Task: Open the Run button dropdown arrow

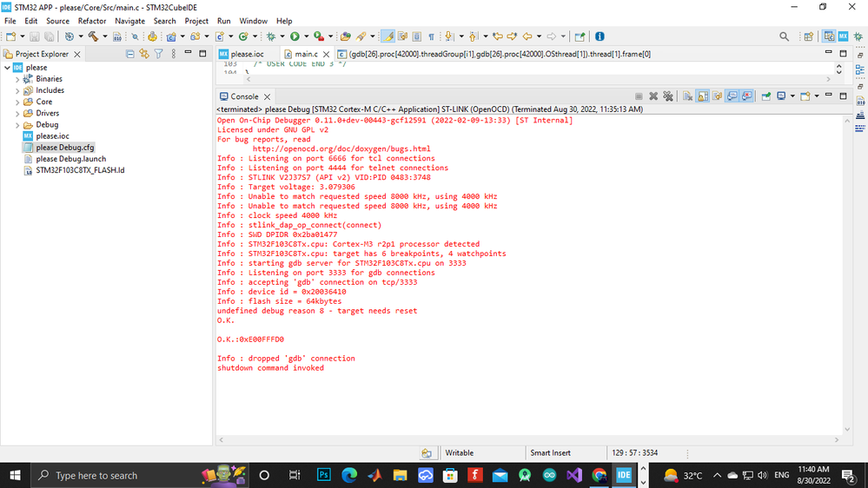Action: point(306,36)
